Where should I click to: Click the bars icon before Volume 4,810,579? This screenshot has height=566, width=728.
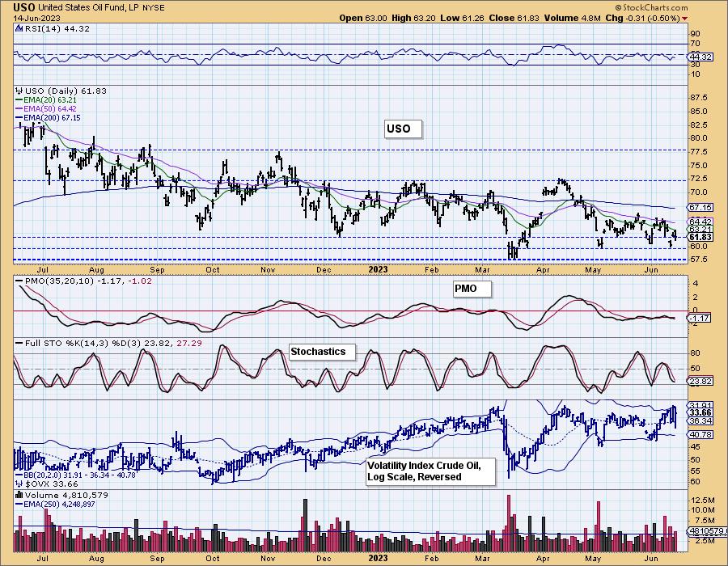[19, 495]
